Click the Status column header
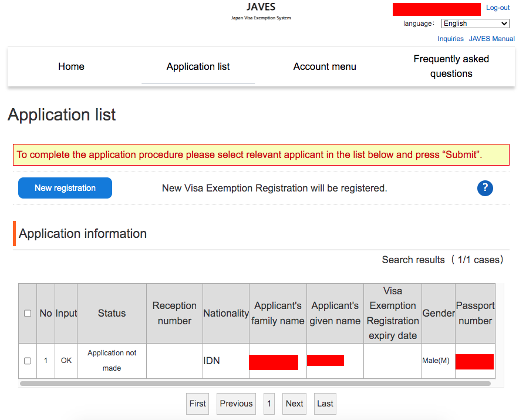The height and width of the screenshot is (420, 526). (112, 314)
